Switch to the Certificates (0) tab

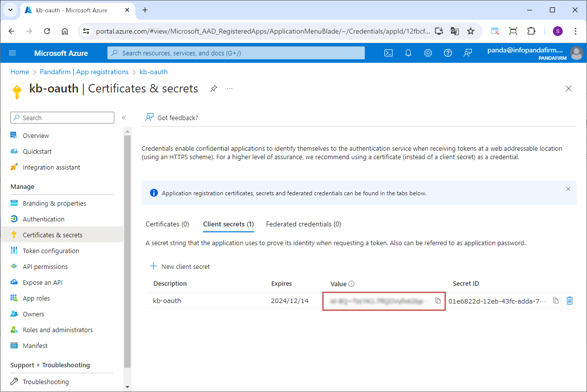pyautogui.click(x=167, y=224)
